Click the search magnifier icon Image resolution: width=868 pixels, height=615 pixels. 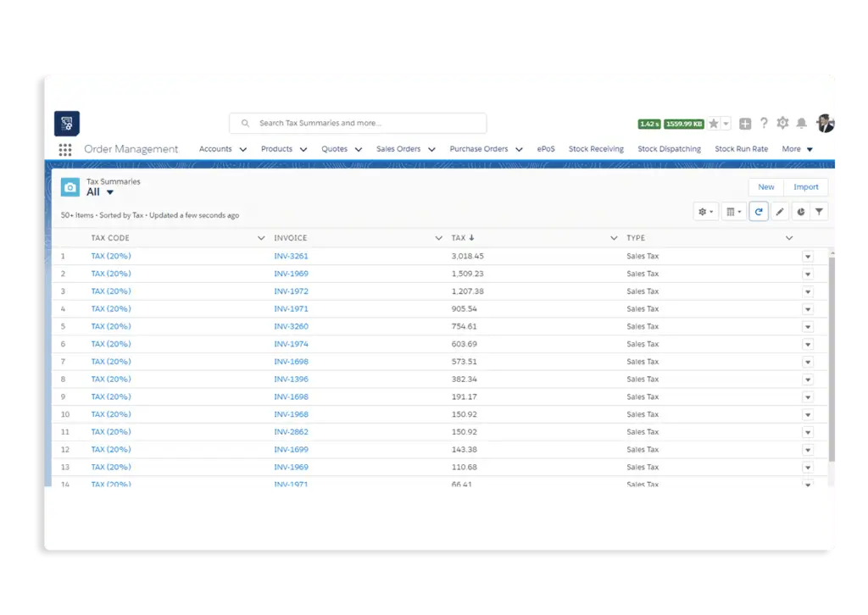(245, 124)
